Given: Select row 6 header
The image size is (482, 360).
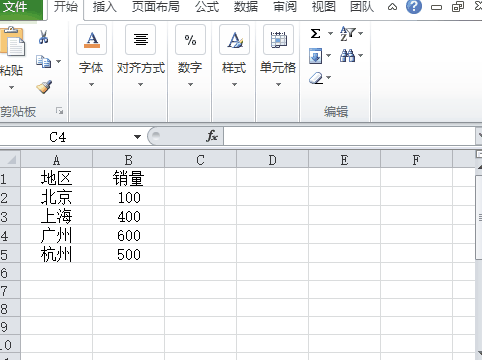Looking at the screenshot, I should point(10,273).
